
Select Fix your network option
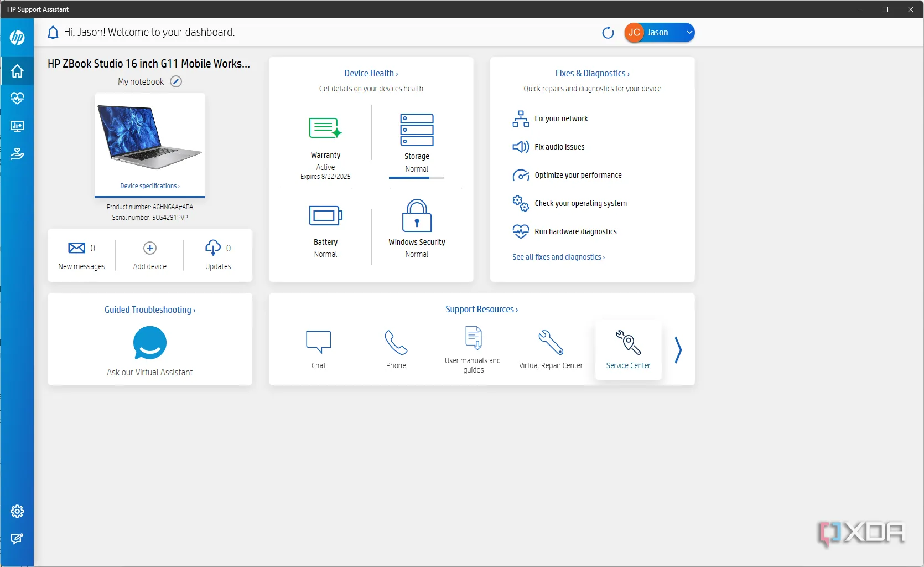[x=561, y=118]
